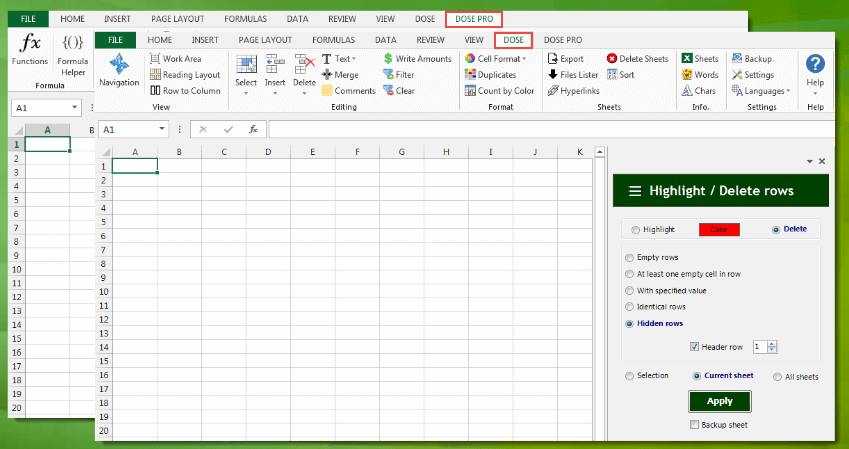Click the Apply button
849x449 pixels.
click(x=720, y=401)
